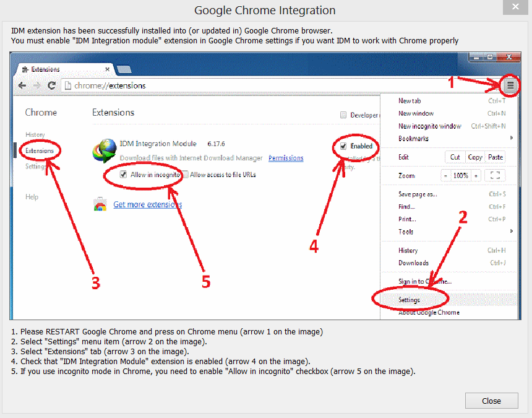
Task: Click the Chrome hamburger menu icon
Action: pyautogui.click(x=510, y=85)
